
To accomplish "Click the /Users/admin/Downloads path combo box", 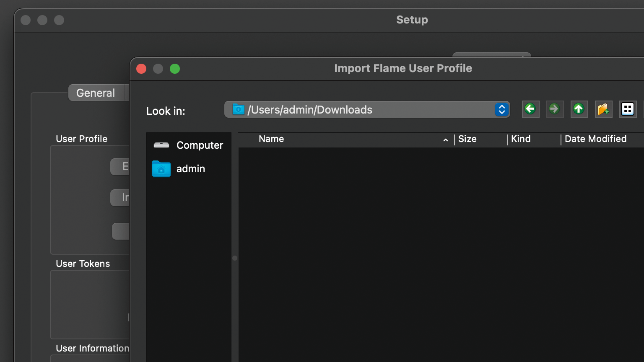I will [x=361, y=110].
